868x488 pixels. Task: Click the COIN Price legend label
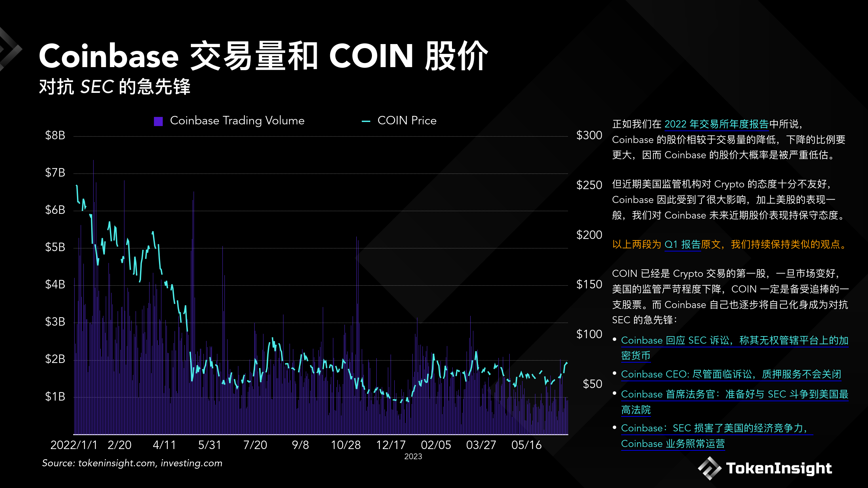407,121
